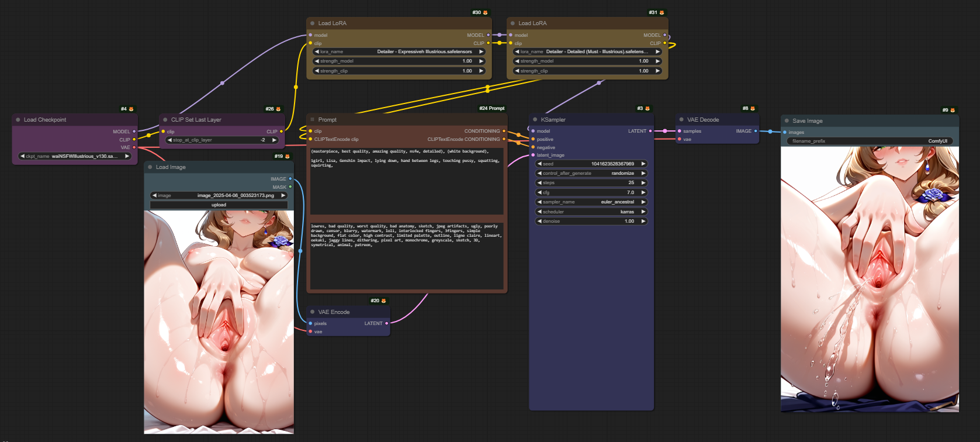Increase strength_clip on LoRA node #31

[x=658, y=71]
